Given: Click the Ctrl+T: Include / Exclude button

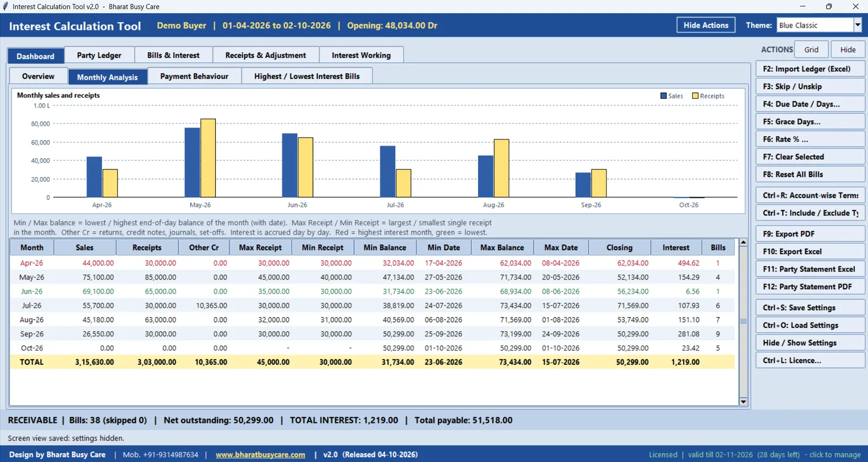Looking at the screenshot, I should click(810, 213).
